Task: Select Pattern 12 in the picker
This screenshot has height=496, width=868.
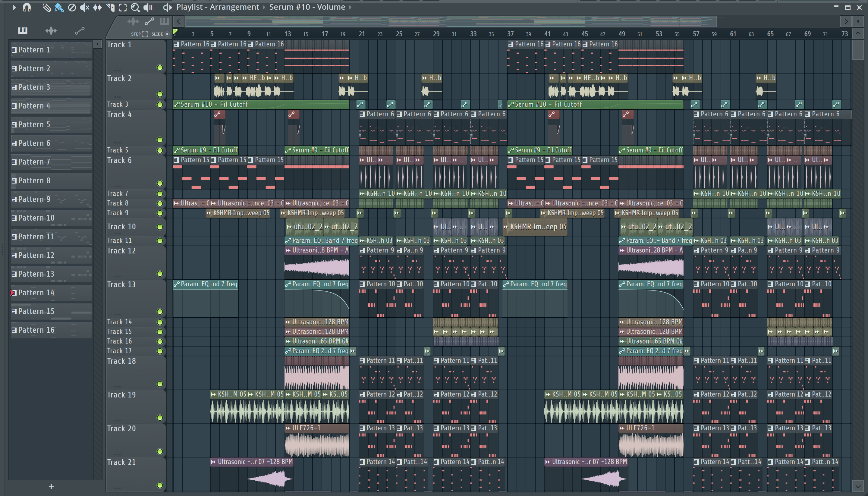Action: click(51, 256)
